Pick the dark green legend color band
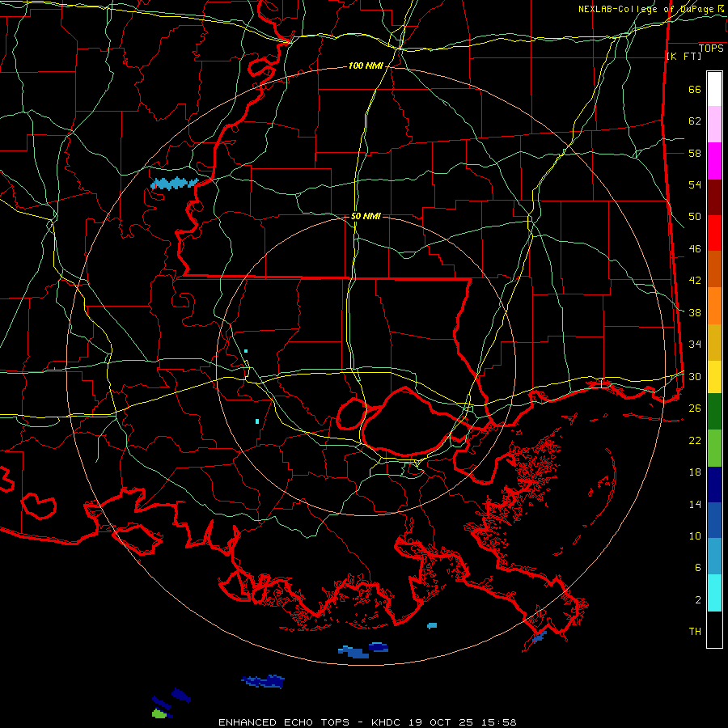The height and width of the screenshot is (728, 728). click(x=714, y=412)
